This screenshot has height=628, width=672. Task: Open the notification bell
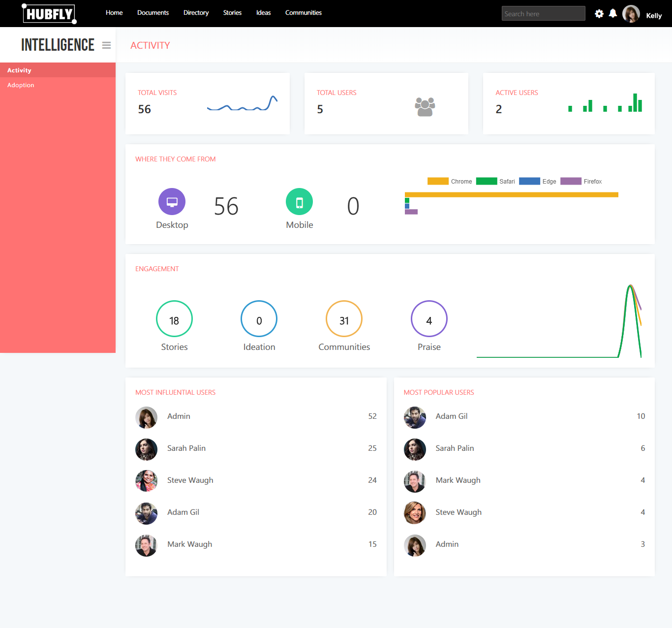click(612, 14)
